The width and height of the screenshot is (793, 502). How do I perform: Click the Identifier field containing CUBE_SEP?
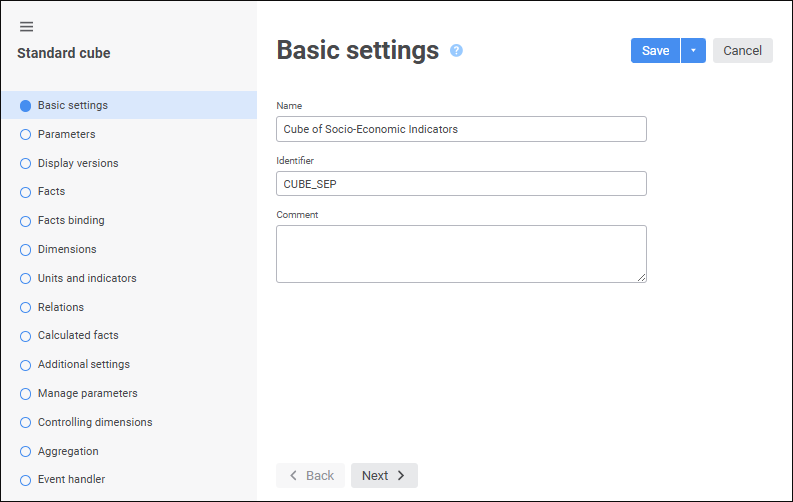(x=461, y=183)
